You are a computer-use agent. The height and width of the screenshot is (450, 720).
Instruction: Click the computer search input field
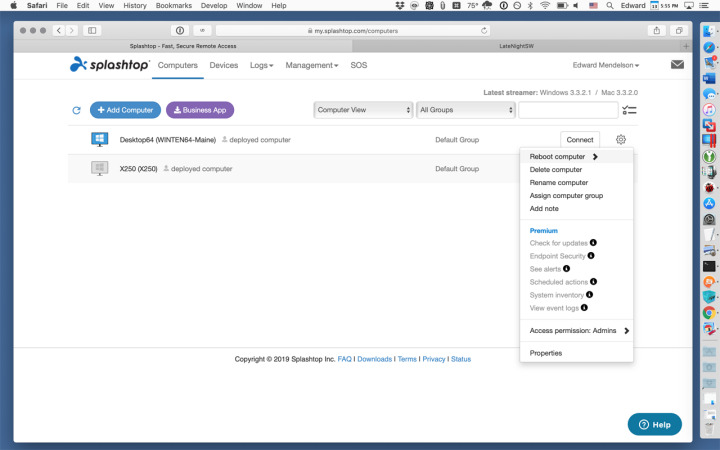point(568,110)
